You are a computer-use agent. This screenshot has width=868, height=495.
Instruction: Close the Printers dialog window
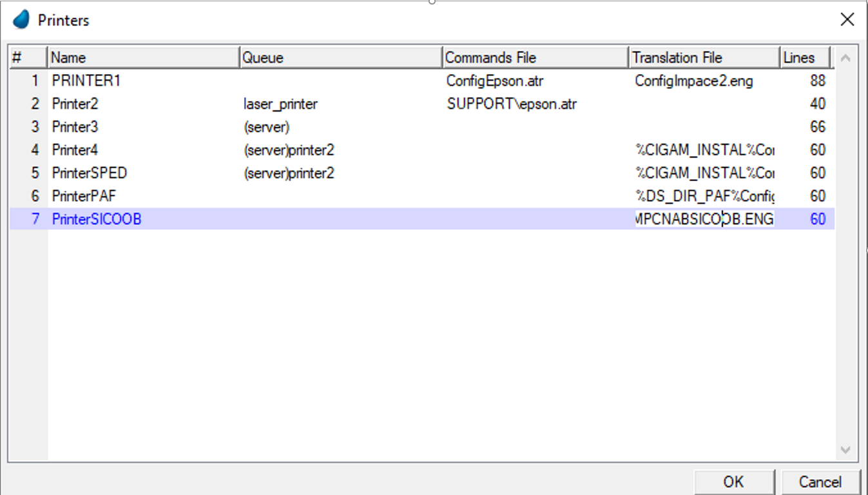tap(847, 20)
